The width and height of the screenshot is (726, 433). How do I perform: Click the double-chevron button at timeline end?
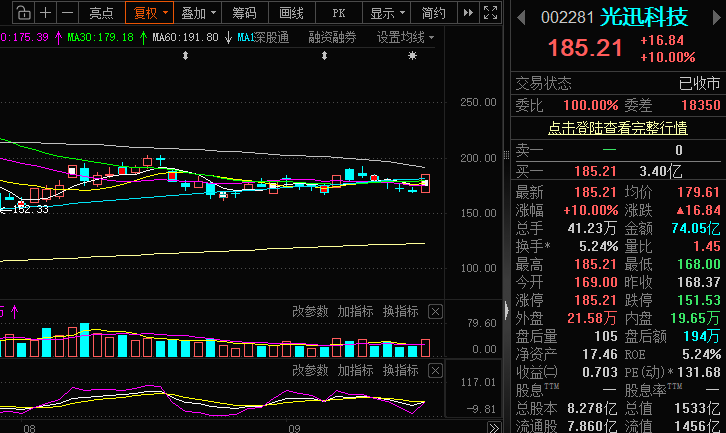(494, 427)
